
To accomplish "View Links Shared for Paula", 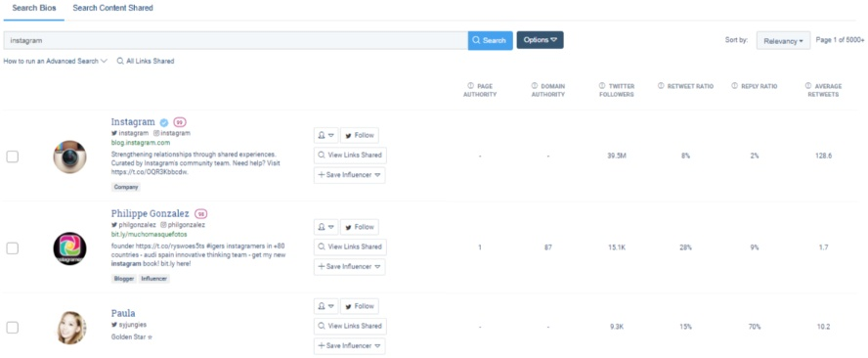I will click(x=350, y=326).
